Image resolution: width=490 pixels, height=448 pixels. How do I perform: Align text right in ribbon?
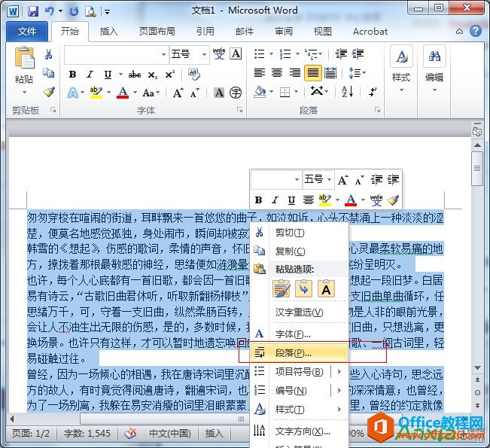(295, 73)
